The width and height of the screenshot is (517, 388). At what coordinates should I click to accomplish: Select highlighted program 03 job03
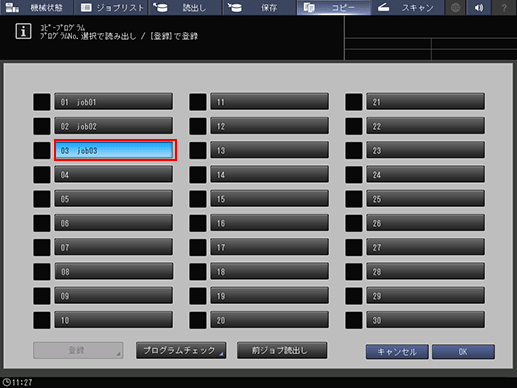point(115,150)
